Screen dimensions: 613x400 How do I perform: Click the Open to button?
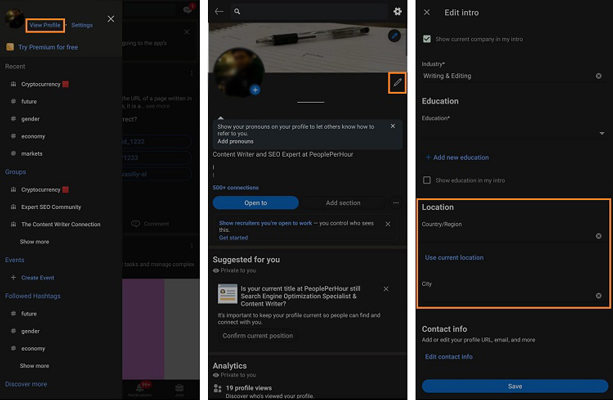(256, 203)
